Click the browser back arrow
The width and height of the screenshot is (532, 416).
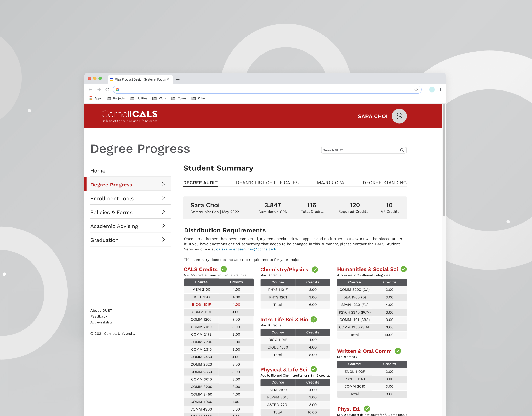[x=90, y=90]
